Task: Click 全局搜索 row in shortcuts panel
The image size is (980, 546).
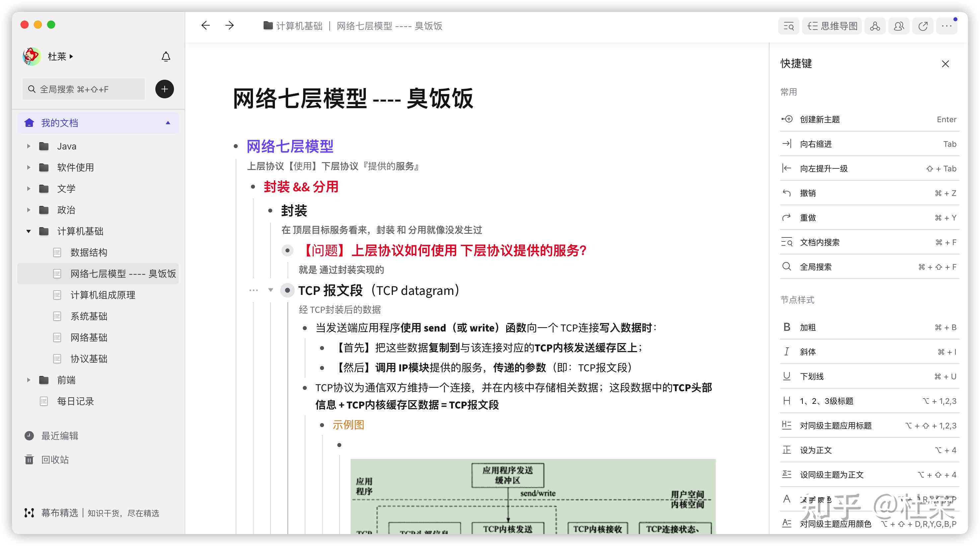Action: pyautogui.click(x=869, y=267)
